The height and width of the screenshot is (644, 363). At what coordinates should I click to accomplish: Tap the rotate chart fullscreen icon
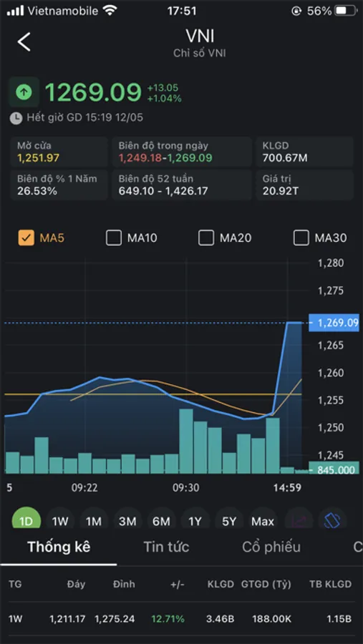pos(333,521)
